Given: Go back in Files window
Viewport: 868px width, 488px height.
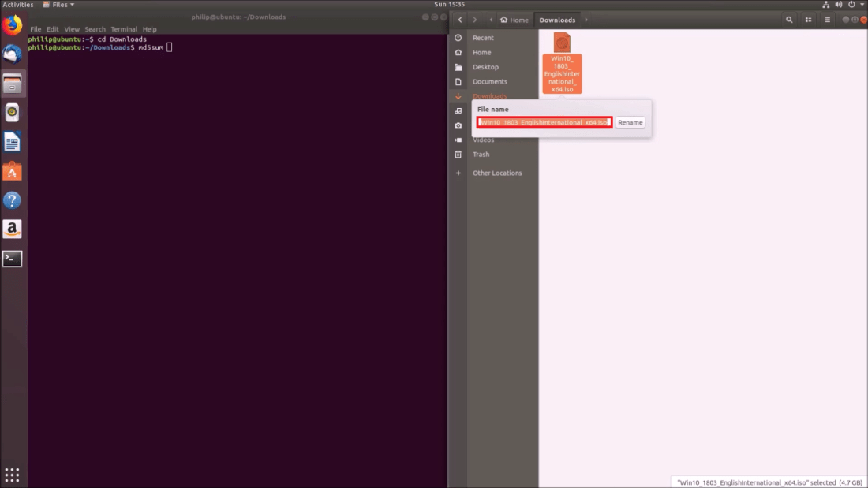Looking at the screenshot, I should (x=460, y=20).
